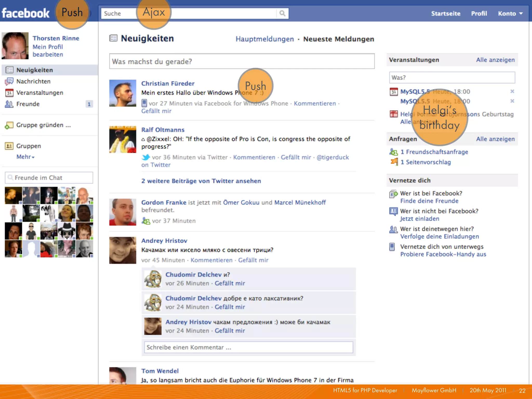The width and height of the screenshot is (532, 399).
Task: Click Gefällt mir on Ralf Oltmanns' tweet
Action: (296, 157)
